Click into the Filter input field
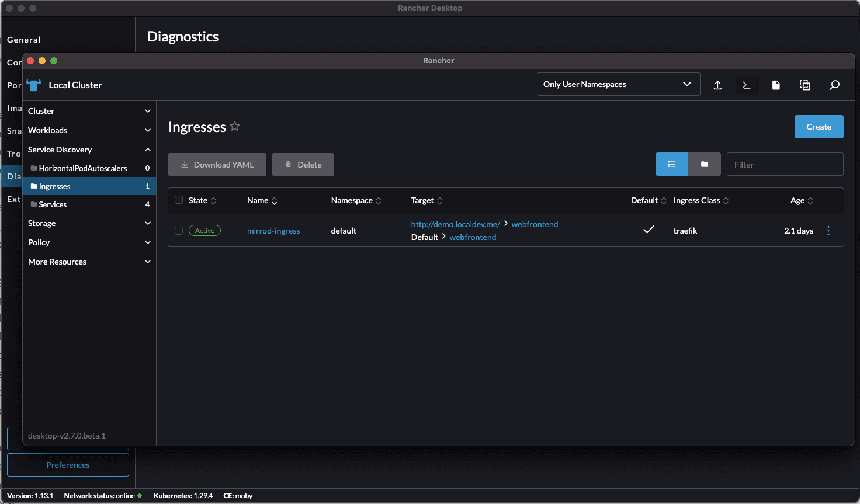860x504 pixels. click(x=785, y=164)
